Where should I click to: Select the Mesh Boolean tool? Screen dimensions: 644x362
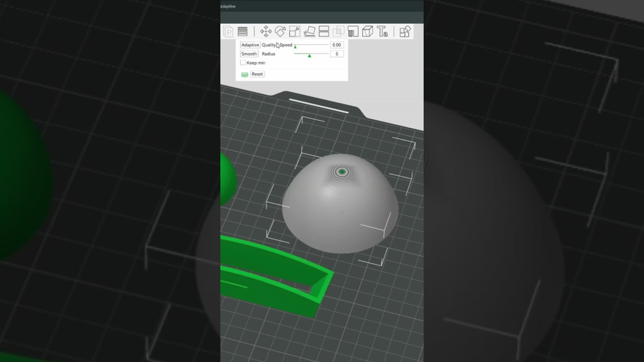click(x=339, y=32)
